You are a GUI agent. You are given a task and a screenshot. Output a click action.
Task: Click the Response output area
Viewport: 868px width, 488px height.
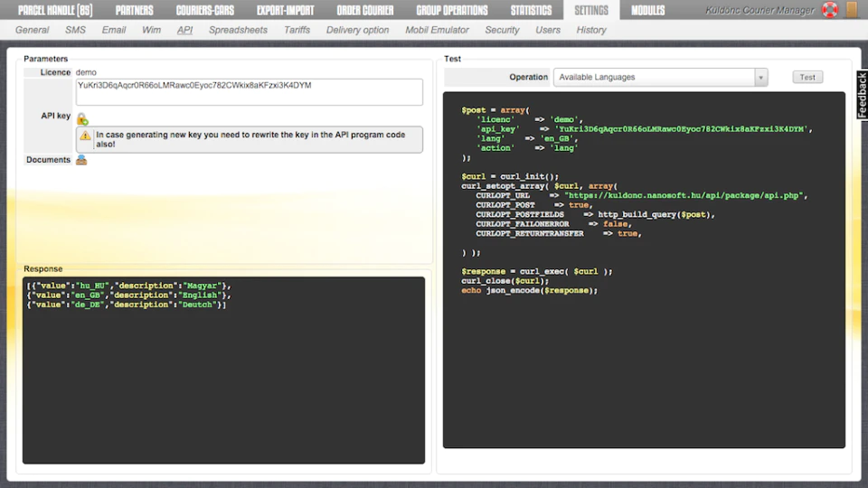[x=223, y=371]
